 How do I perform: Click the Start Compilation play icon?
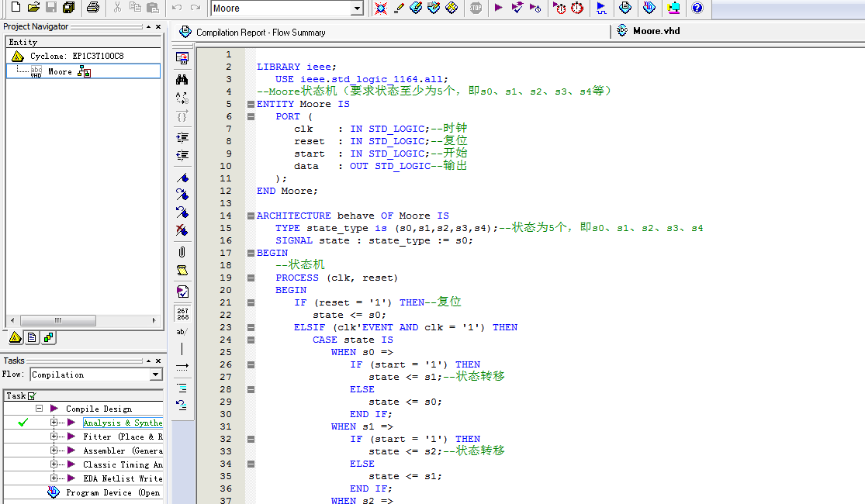click(x=498, y=8)
